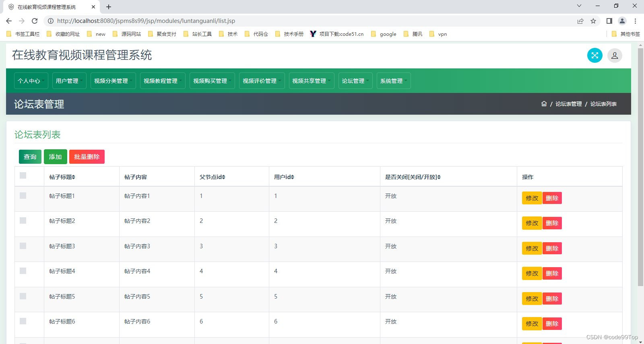This screenshot has width=644, height=344.
Task: Click 修改 for row 帖子标题4
Action: [532, 273]
